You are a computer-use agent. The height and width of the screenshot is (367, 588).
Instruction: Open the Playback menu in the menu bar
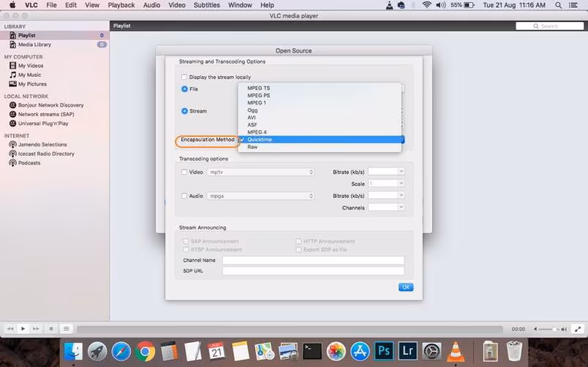pyautogui.click(x=121, y=5)
